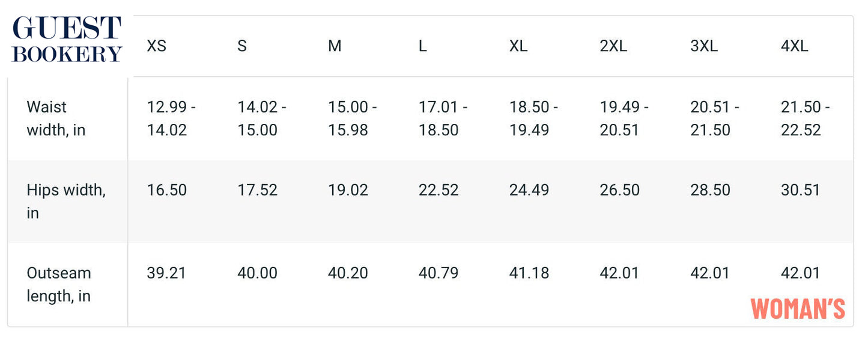Click the XS outseam length 39.21
This screenshot has width=868, height=347.
click(166, 273)
